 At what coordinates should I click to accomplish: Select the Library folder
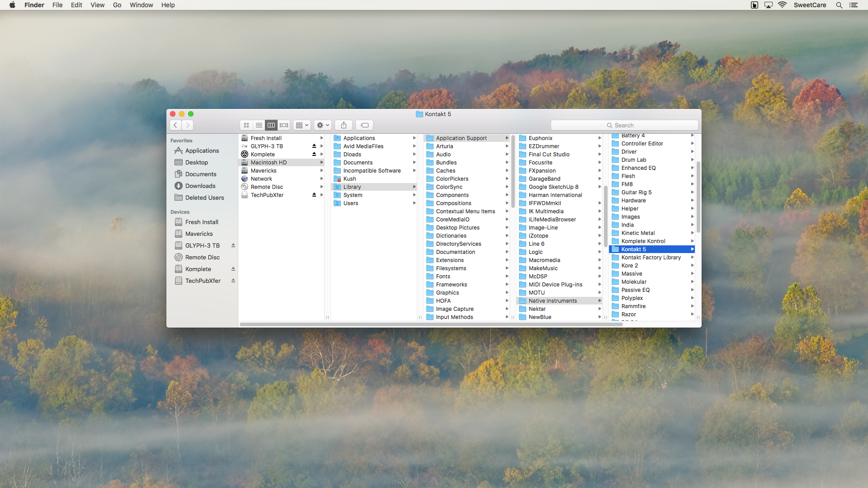point(374,187)
